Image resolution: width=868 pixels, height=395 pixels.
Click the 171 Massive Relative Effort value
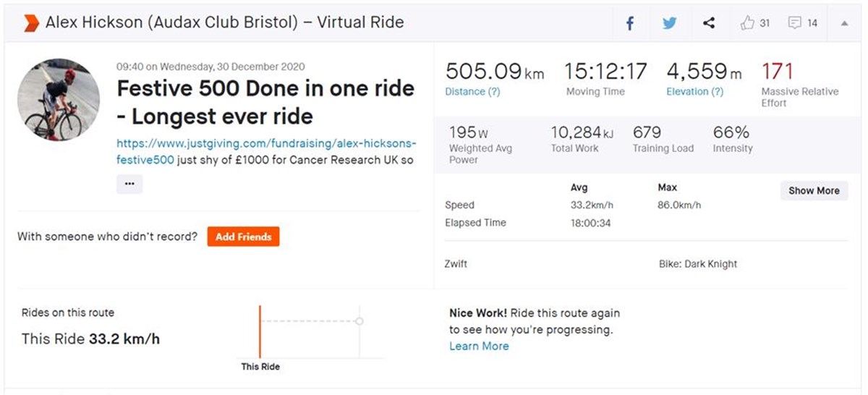point(777,72)
